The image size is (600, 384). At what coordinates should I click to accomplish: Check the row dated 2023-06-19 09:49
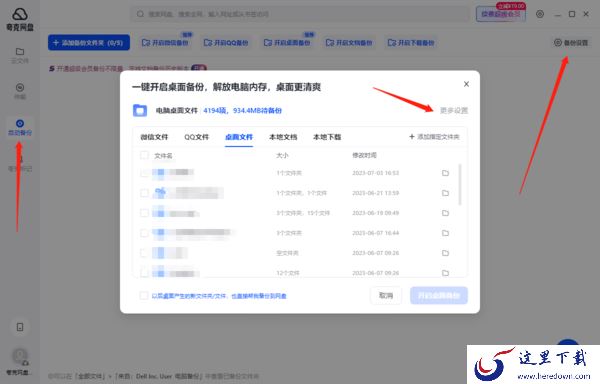[x=144, y=213]
